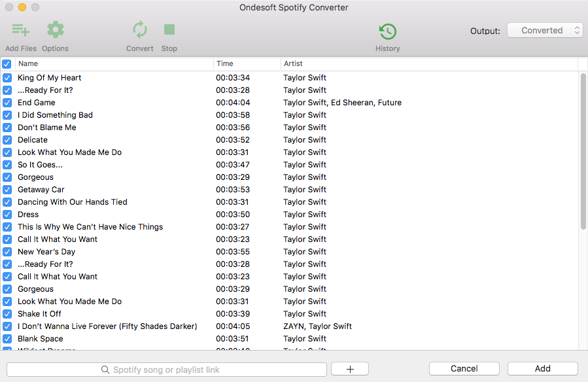Viewport: 588px width, 382px height.
Task: Click the time 00:03:55
Action: click(233, 252)
